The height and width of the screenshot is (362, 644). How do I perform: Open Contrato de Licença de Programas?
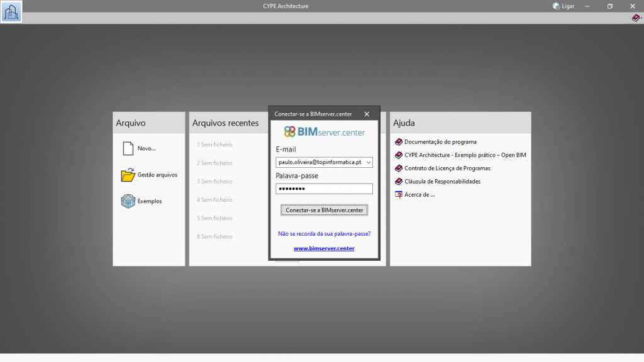447,168
